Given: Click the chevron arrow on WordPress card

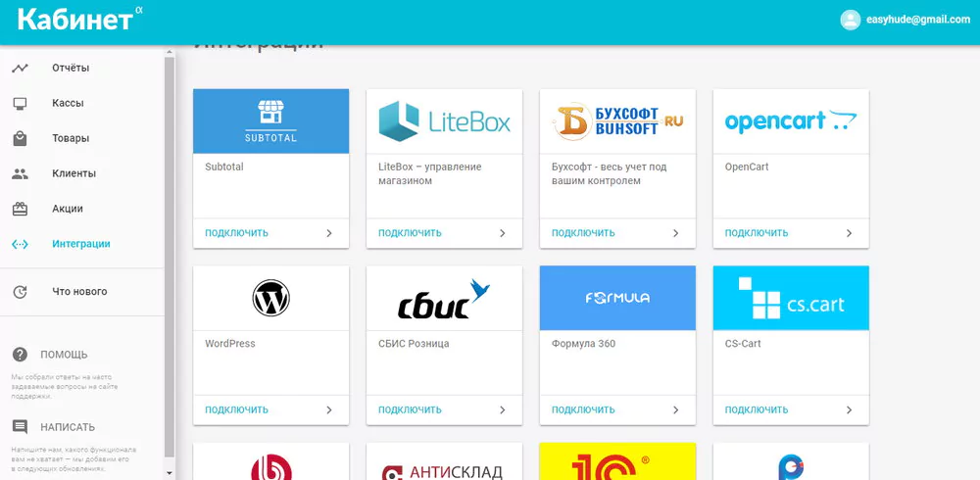Looking at the screenshot, I should 329,410.
